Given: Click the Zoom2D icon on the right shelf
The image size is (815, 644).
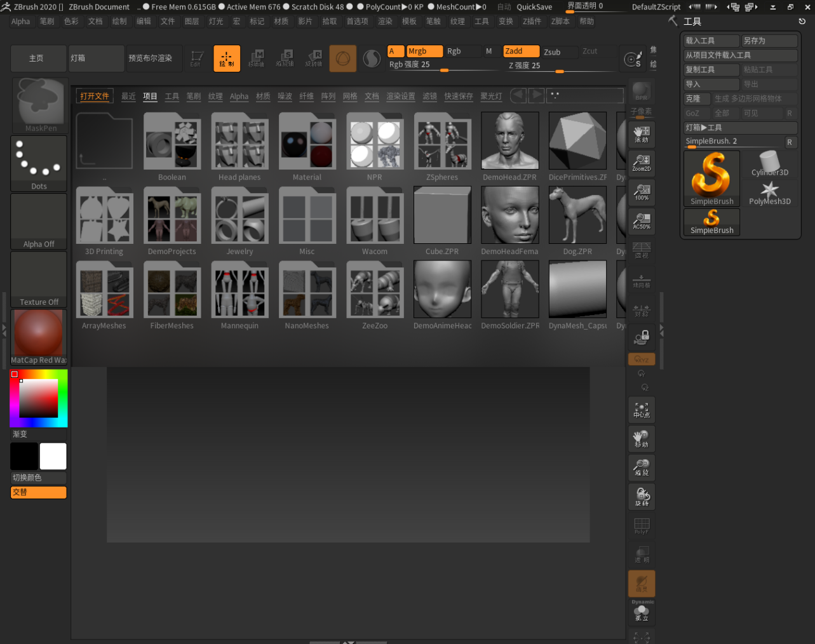Looking at the screenshot, I should point(642,162).
